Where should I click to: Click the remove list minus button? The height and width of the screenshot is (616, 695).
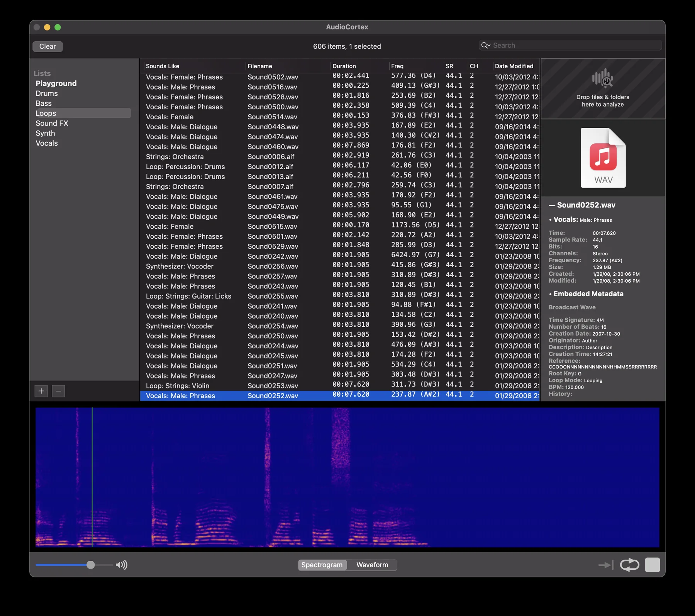coord(58,391)
